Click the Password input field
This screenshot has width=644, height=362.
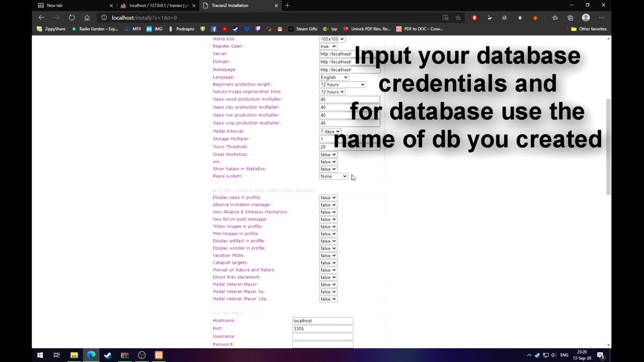click(323, 344)
